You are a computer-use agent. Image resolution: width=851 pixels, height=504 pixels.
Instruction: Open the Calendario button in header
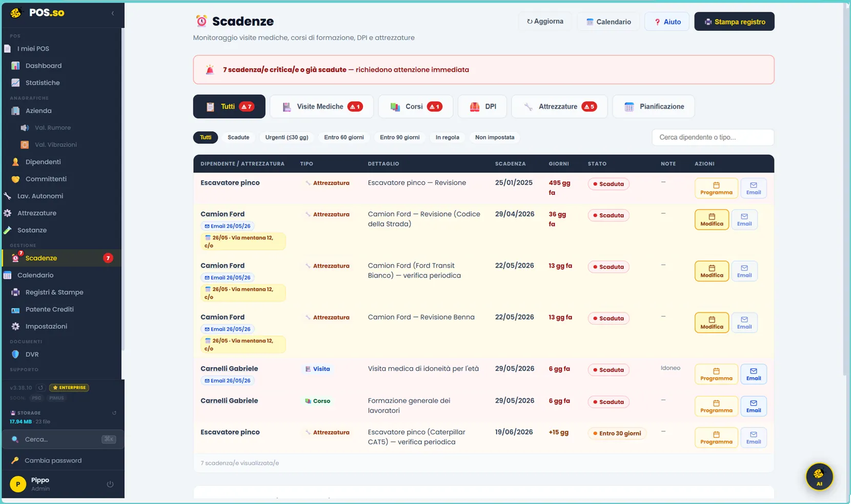609,22
